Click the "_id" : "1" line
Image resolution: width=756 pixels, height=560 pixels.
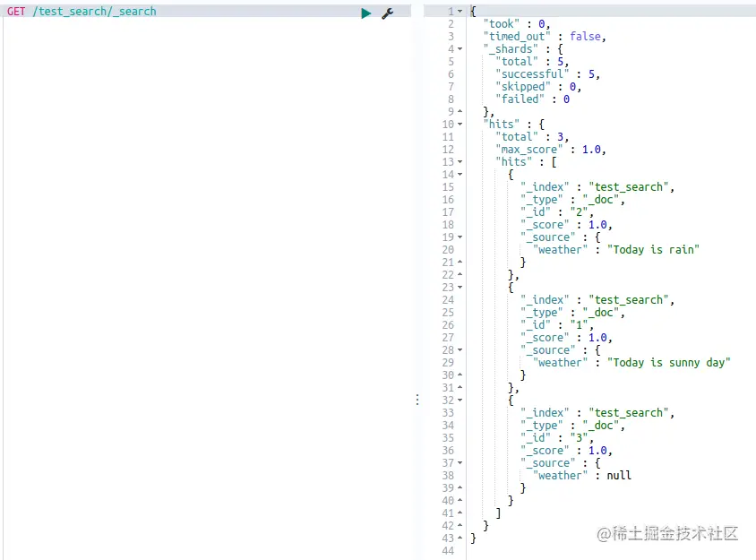point(557,324)
